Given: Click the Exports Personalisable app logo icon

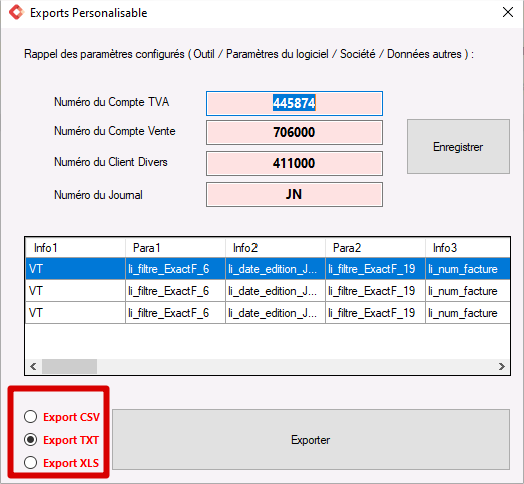Looking at the screenshot, I should click(16, 12).
